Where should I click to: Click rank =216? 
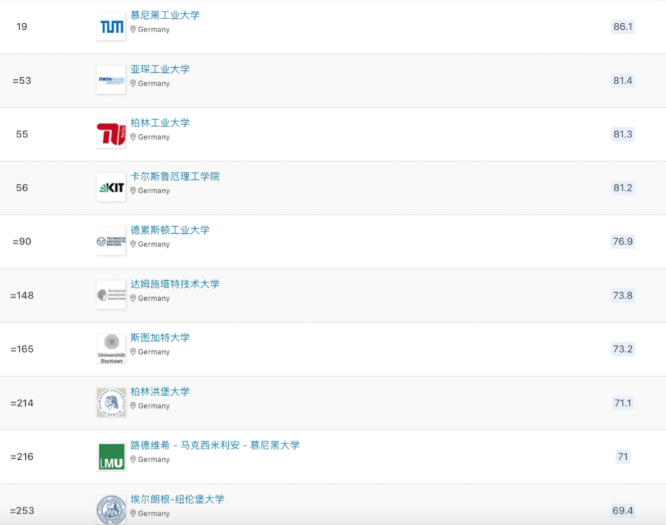click(22, 457)
